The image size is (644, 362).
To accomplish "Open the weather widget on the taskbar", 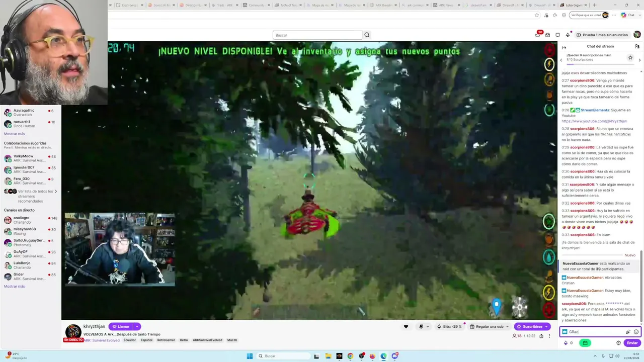I will pos(15,356).
